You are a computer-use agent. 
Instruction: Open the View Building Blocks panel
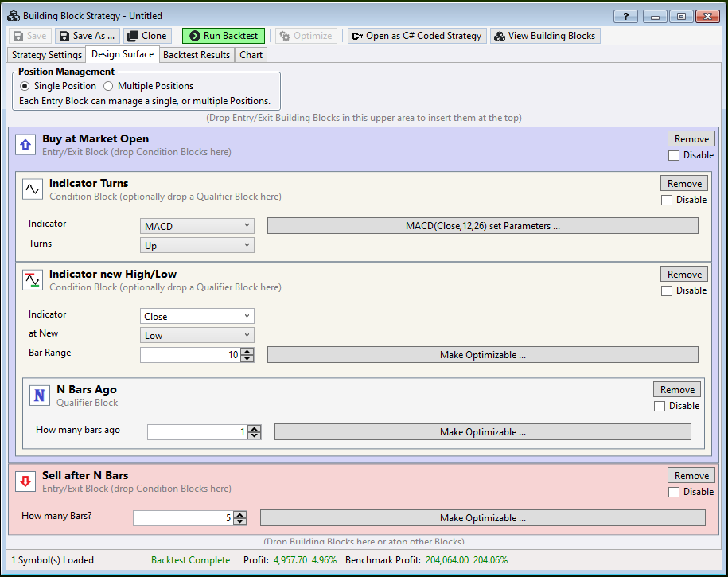(x=545, y=36)
